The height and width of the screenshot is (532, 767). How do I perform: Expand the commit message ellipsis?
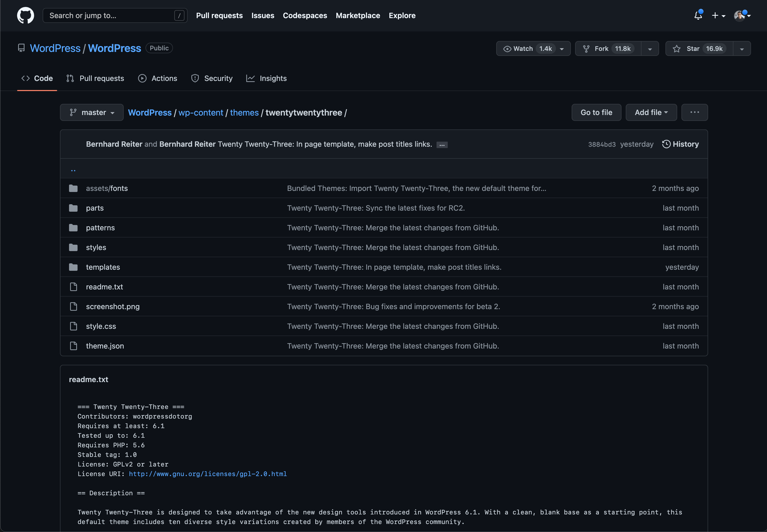coord(442,145)
